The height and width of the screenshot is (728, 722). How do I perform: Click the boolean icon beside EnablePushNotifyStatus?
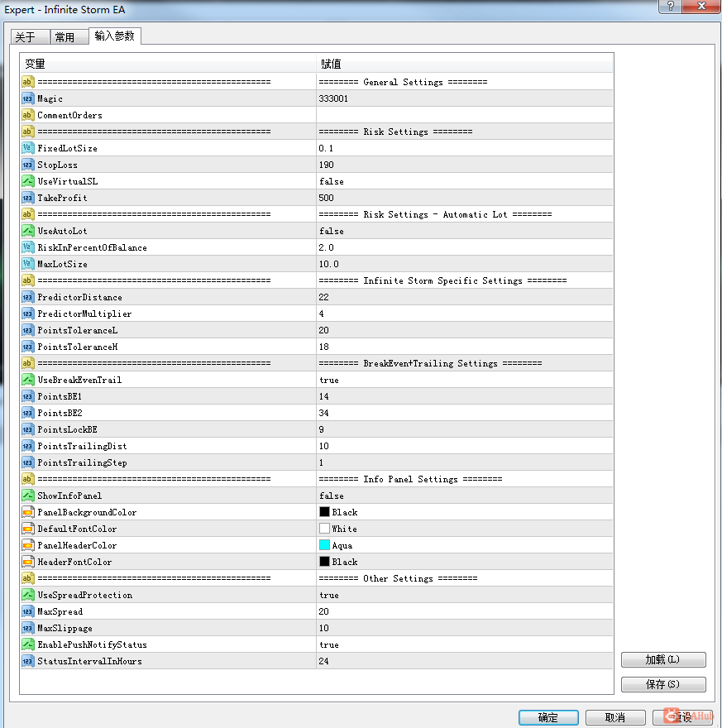pos(28,645)
